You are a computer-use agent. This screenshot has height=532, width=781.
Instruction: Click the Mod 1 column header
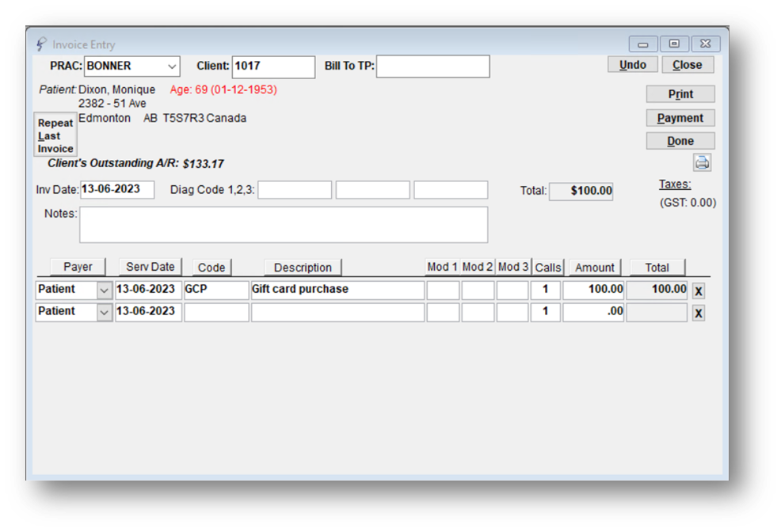[x=442, y=267]
